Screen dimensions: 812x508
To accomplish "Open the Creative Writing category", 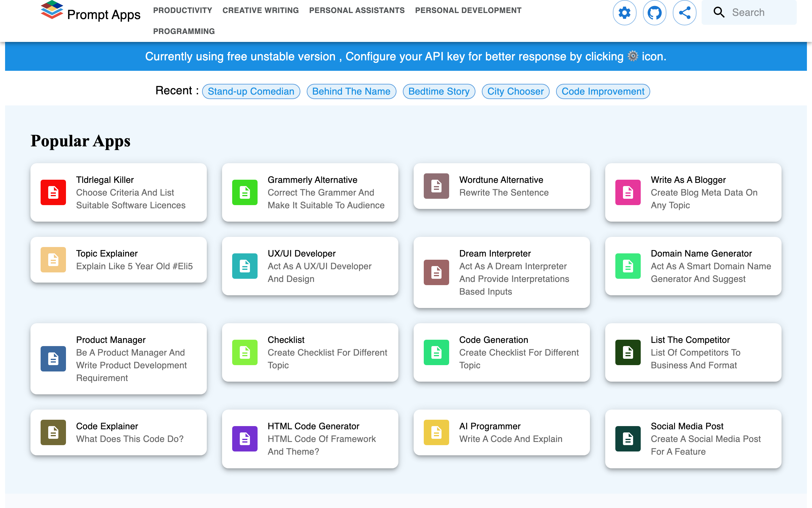I will click(x=260, y=10).
